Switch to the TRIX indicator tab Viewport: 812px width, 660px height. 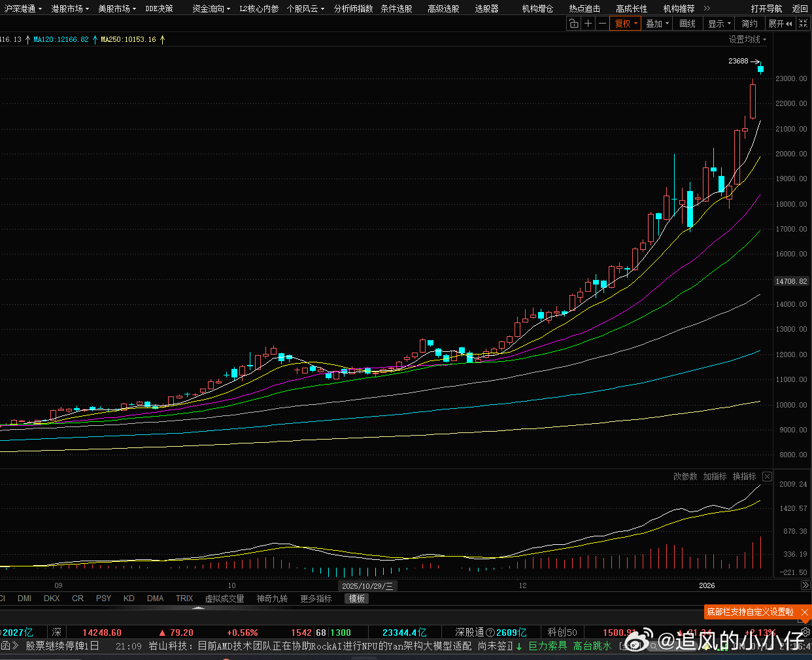coord(184,599)
